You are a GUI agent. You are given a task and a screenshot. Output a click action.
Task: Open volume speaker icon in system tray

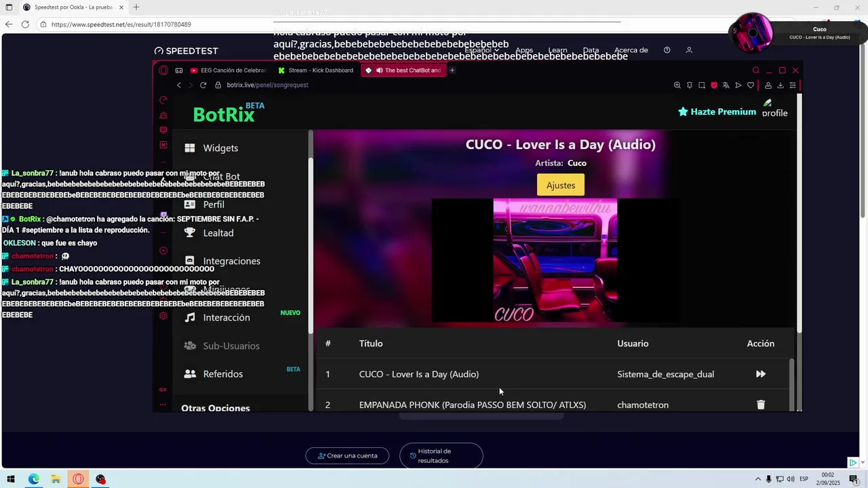tap(791, 479)
